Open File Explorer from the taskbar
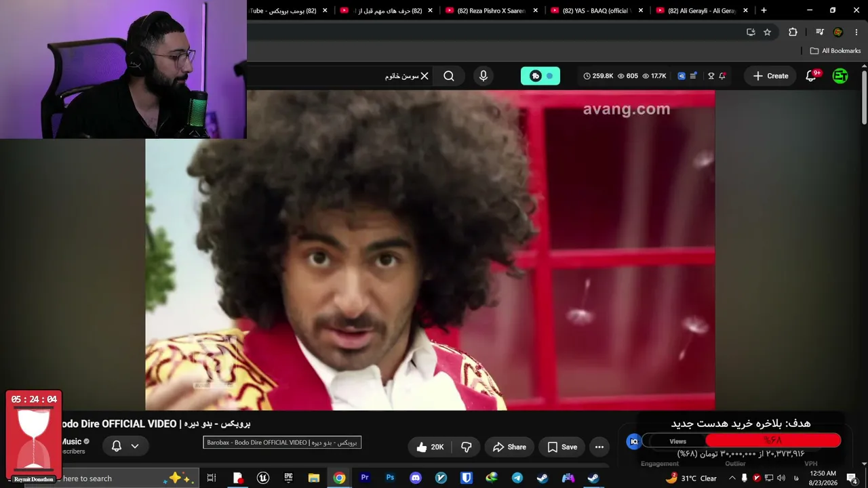The width and height of the screenshot is (868, 488). point(314,478)
